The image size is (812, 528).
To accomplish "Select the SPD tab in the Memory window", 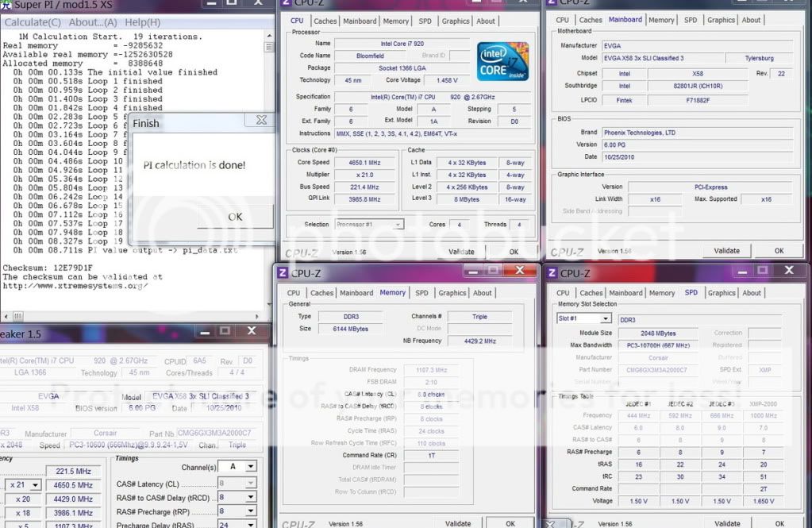I will (421, 293).
